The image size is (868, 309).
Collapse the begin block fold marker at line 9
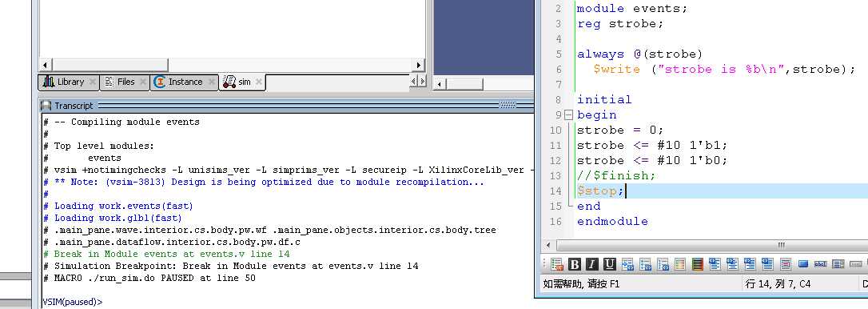point(568,115)
